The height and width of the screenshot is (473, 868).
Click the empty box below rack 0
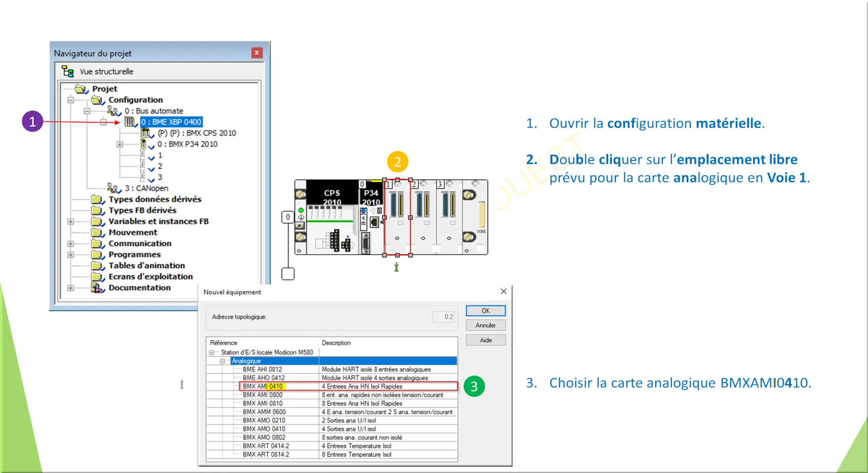288,274
